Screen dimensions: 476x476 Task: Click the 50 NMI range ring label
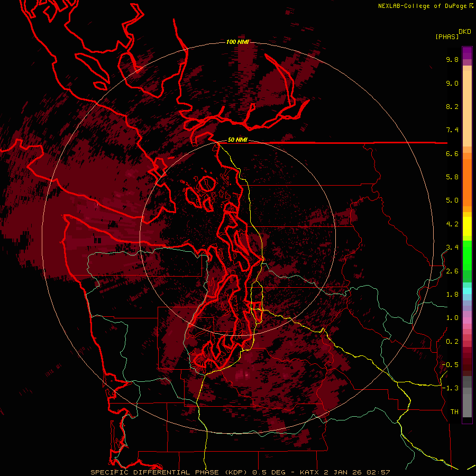pyautogui.click(x=237, y=140)
